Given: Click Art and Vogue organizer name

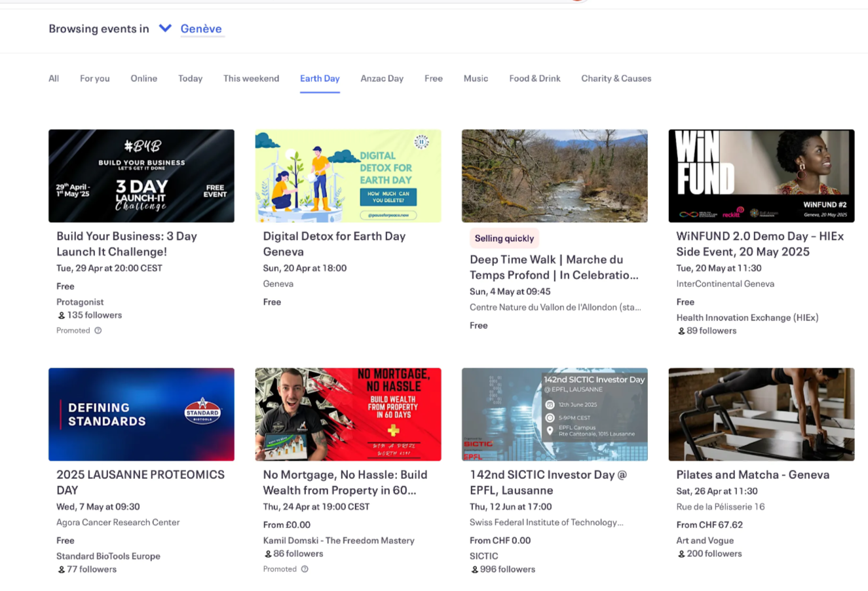Looking at the screenshot, I should tap(705, 541).
